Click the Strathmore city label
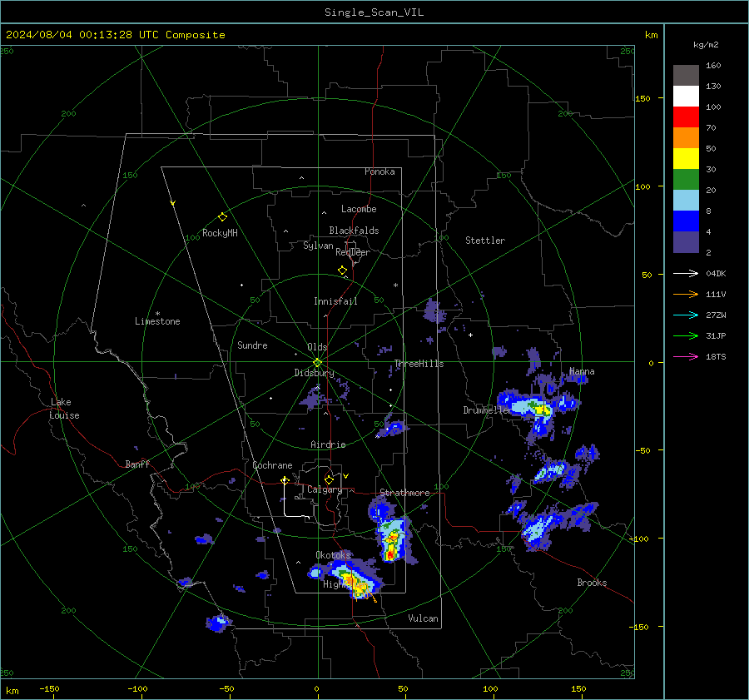 404,493
